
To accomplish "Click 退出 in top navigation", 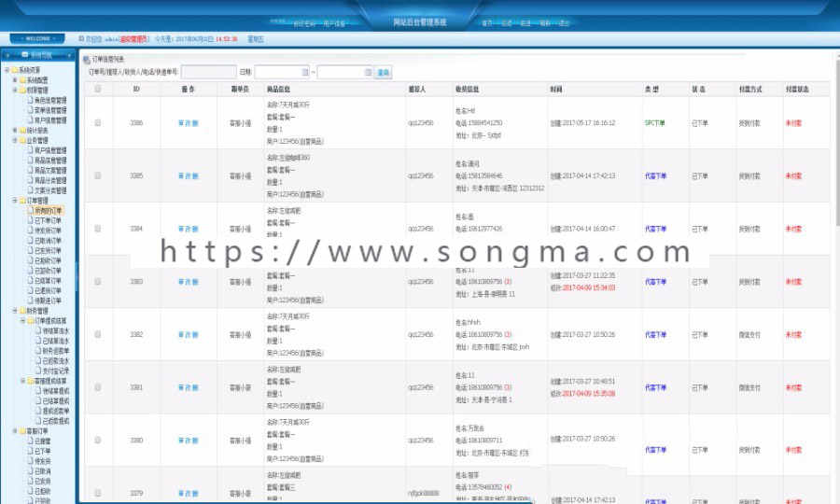I will point(564,23).
